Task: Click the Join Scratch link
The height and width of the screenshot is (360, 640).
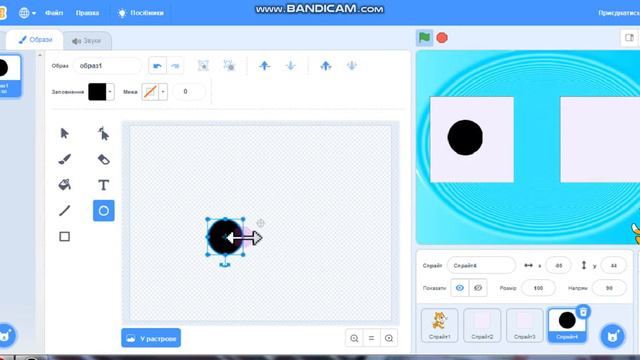Action: (619, 13)
